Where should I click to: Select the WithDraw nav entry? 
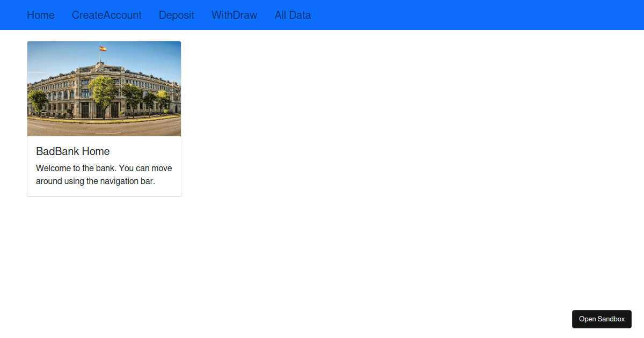234,15
